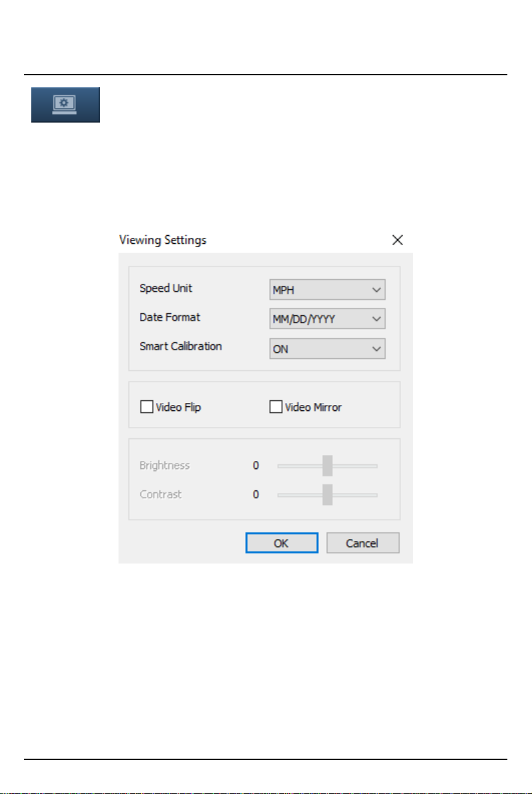The width and height of the screenshot is (532, 794).
Task: Open the Date Format MM/DD/YYYY combo box
Action: click(x=327, y=319)
